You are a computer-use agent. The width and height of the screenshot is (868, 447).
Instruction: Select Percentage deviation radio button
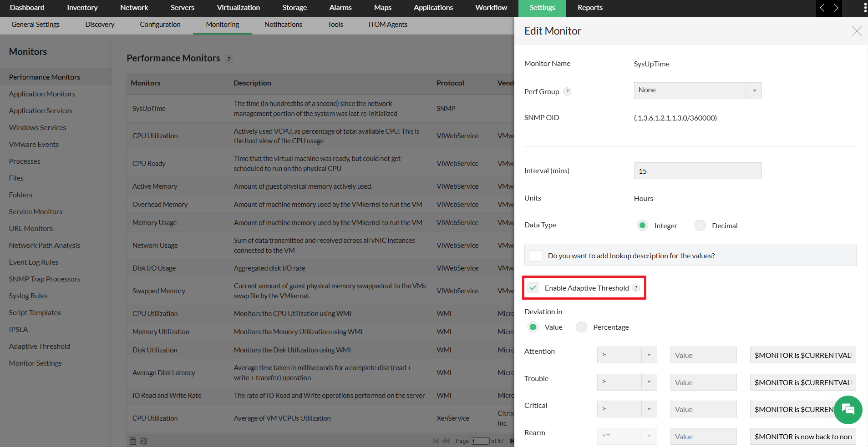click(x=581, y=327)
